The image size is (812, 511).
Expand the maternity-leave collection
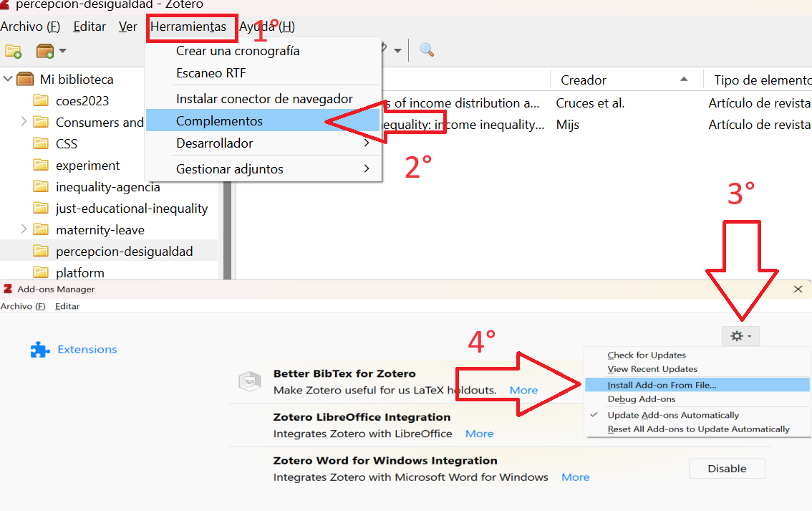point(24,229)
